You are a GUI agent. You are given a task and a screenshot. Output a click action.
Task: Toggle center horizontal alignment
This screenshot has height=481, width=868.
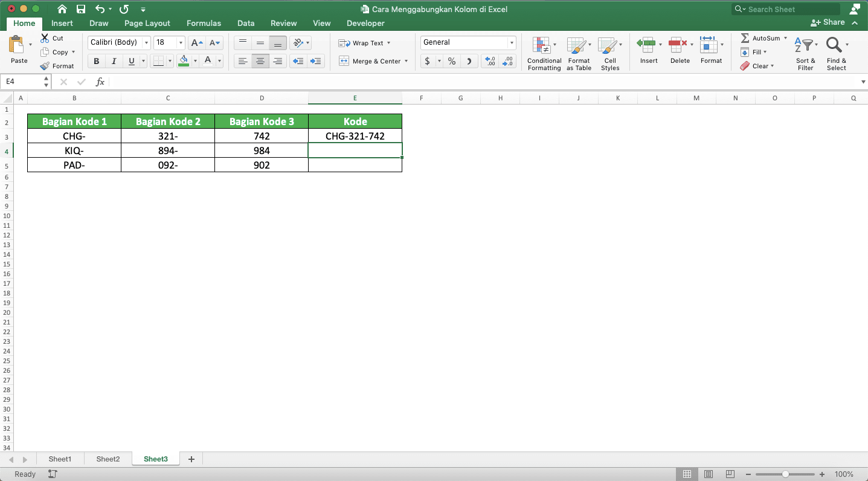coord(260,61)
